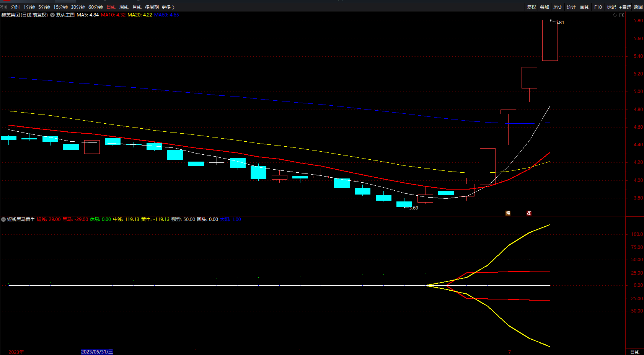The width and height of the screenshot is (644, 355).
Task: Open the 统计 statistics button
Action: coord(571,7)
